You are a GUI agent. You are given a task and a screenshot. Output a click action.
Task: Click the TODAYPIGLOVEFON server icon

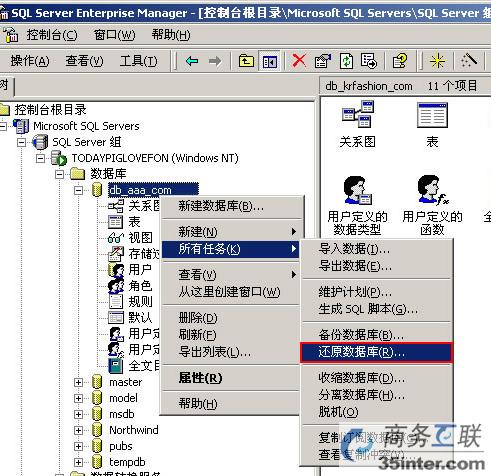point(59,158)
